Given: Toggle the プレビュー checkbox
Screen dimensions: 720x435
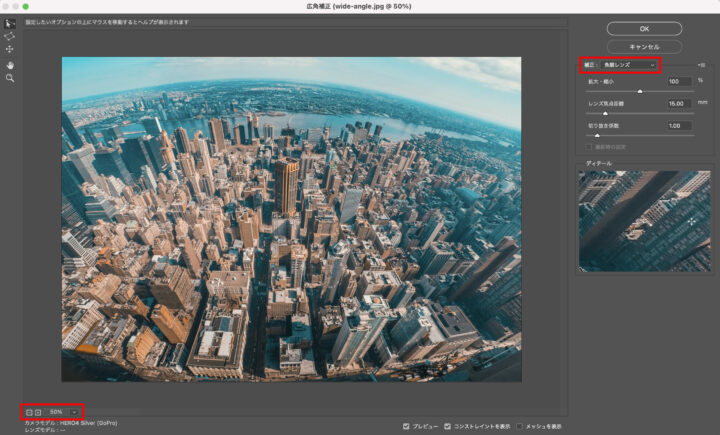Looking at the screenshot, I should click(405, 427).
